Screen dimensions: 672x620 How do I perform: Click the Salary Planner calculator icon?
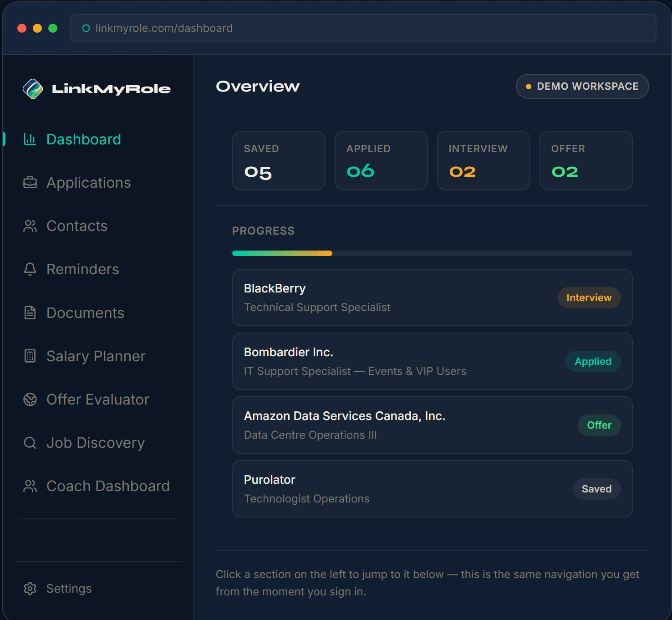click(30, 356)
